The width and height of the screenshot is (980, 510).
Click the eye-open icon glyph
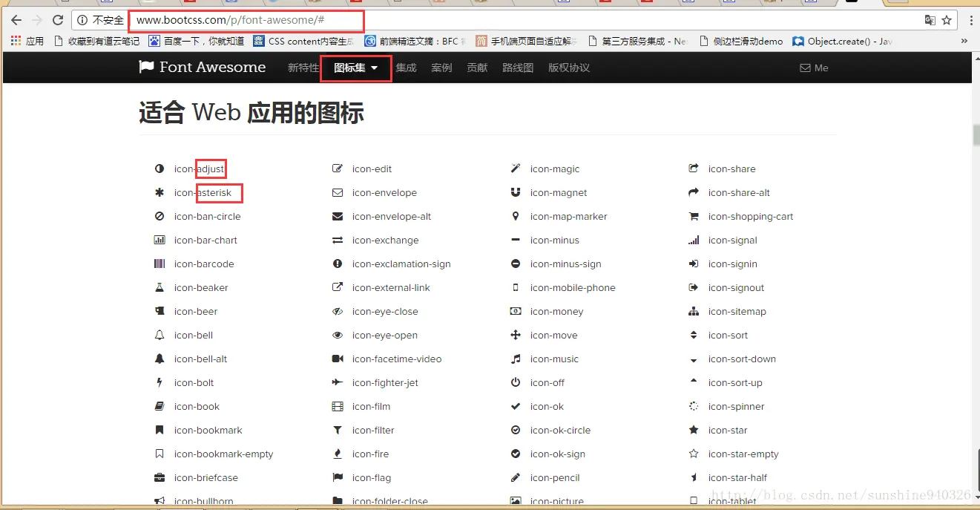click(x=338, y=335)
